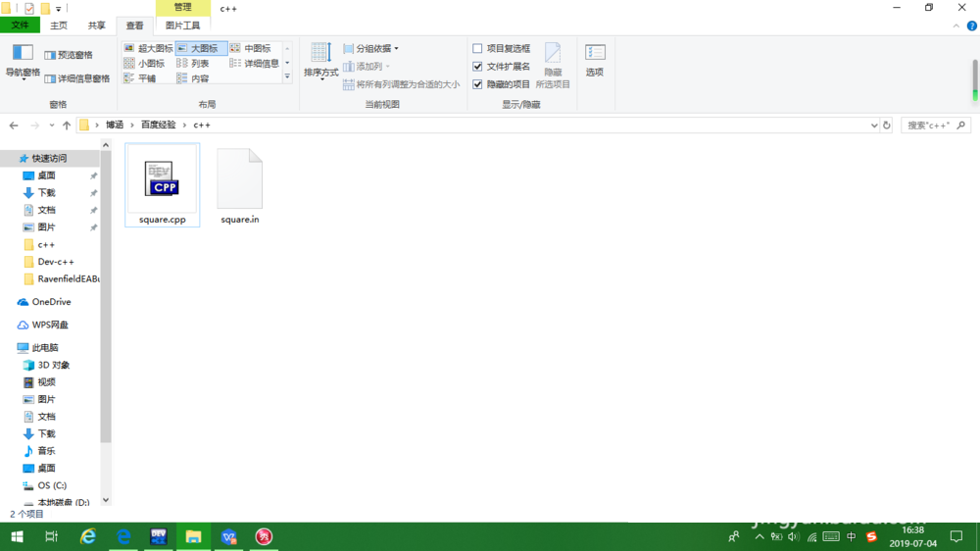Open the Group by (分组依据) dropdown
The image size is (980, 551).
click(x=371, y=48)
